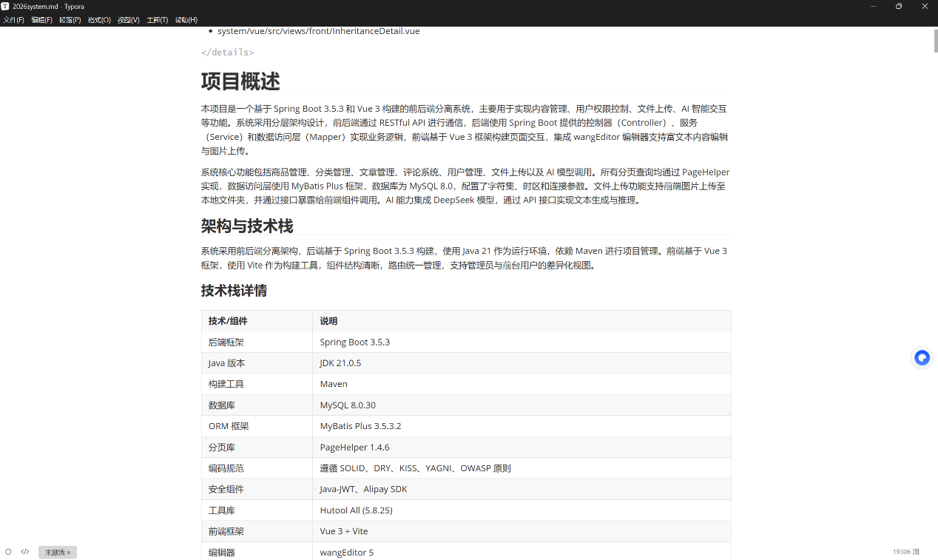Click paragraph starting 系统采用前后端分离架构

[x=465, y=258]
